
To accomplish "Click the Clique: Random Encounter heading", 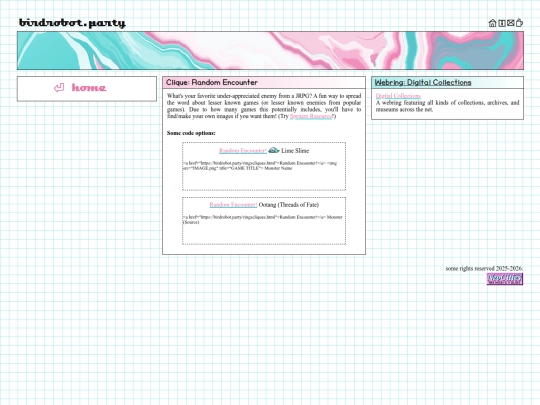I will click(211, 82).
